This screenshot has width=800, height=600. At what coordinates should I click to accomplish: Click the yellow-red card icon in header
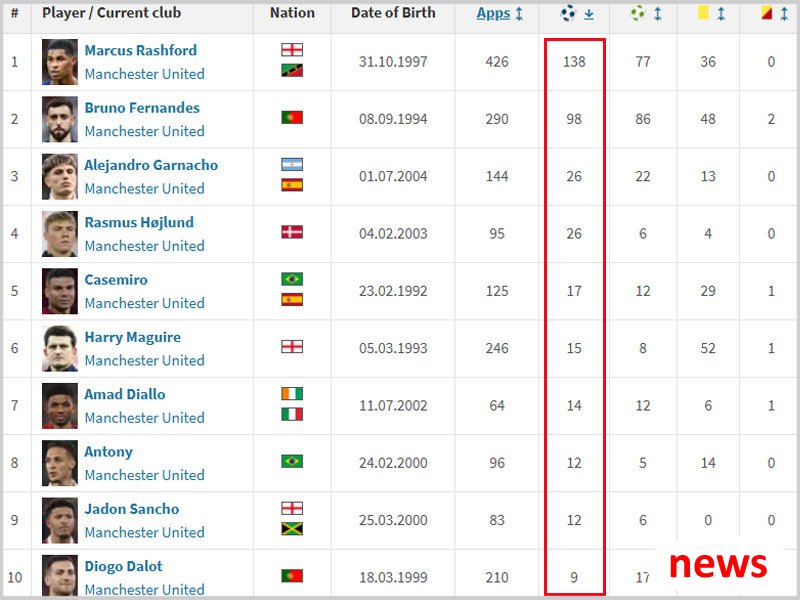coord(766,12)
